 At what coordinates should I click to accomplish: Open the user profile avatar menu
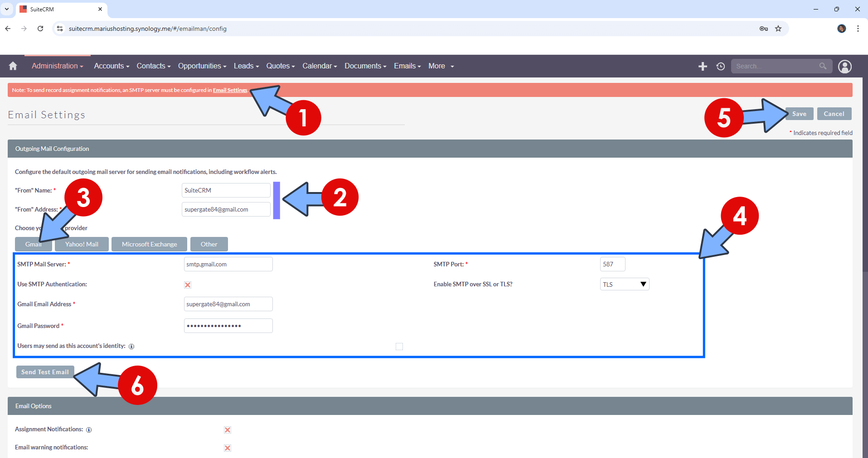tap(845, 67)
